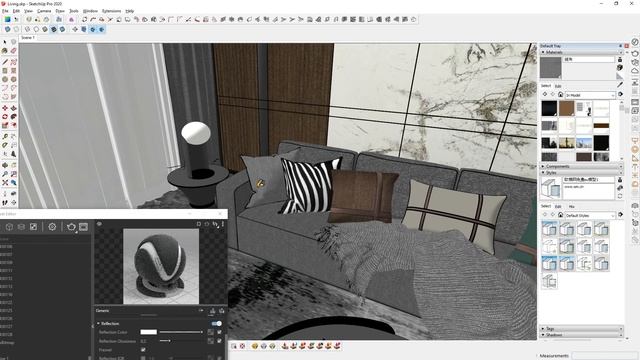Open the Mix tab in Styles
This screenshot has width=640, height=360.
[x=571, y=207]
